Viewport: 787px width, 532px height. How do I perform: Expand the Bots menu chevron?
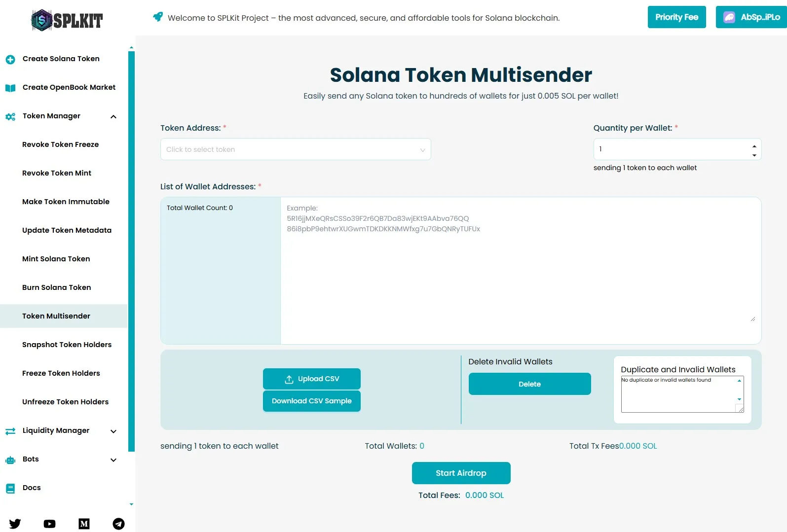[x=113, y=460]
